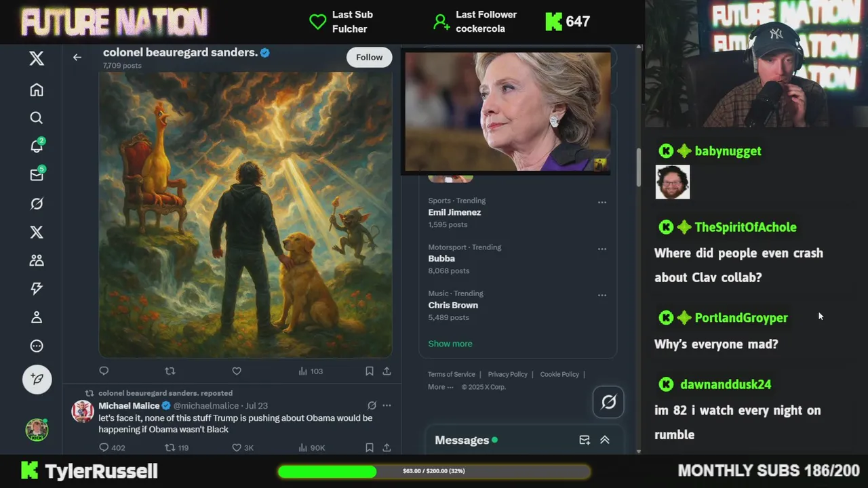Compose a new post with feather button

37,379
